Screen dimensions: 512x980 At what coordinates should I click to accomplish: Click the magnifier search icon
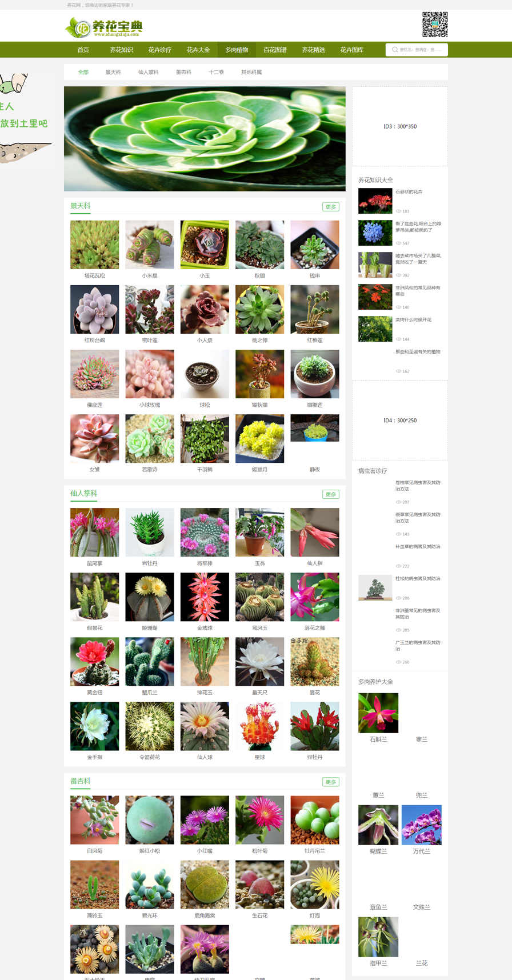[395, 50]
